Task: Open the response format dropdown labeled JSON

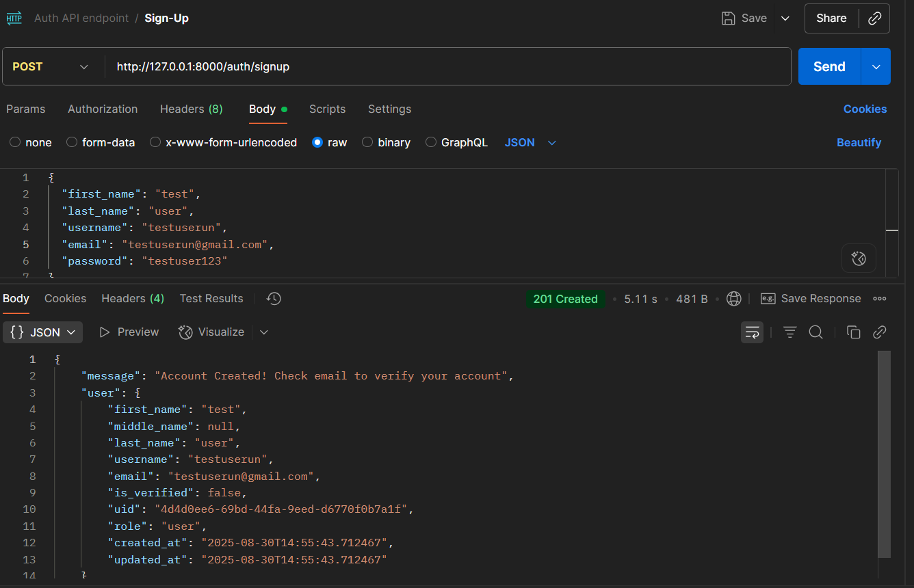Action: point(42,332)
